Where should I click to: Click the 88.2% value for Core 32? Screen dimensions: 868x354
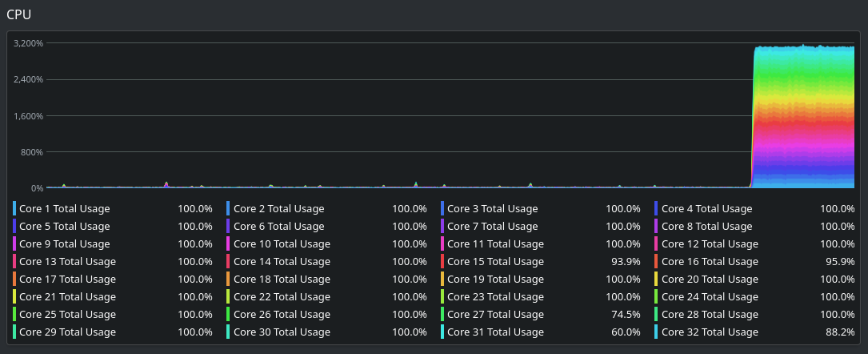(840, 332)
